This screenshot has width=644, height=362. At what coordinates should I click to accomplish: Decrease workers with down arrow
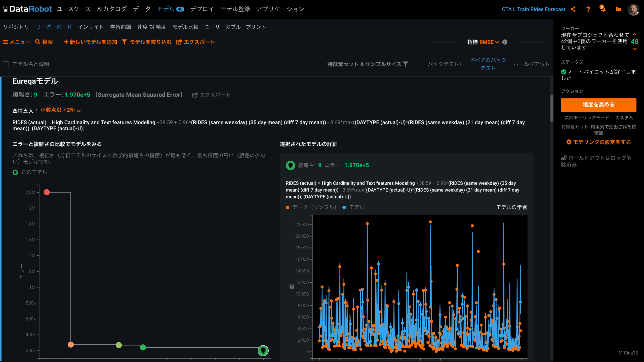[635, 49]
